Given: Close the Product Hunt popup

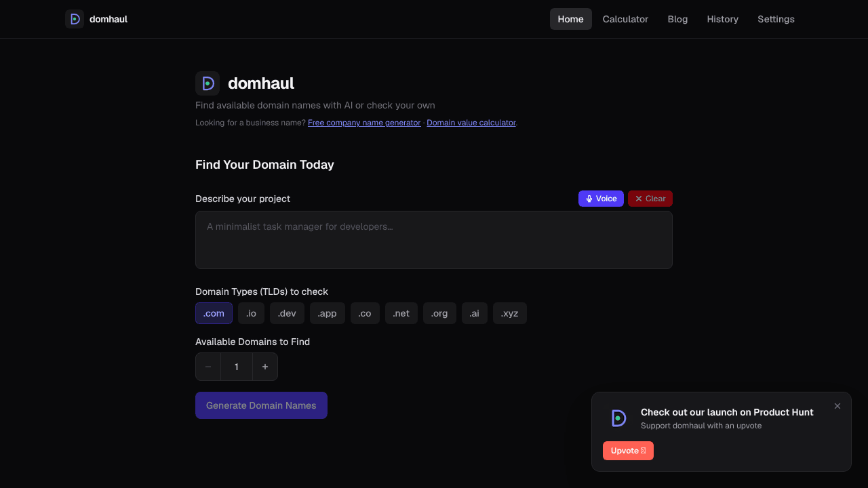Looking at the screenshot, I should [837, 406].
